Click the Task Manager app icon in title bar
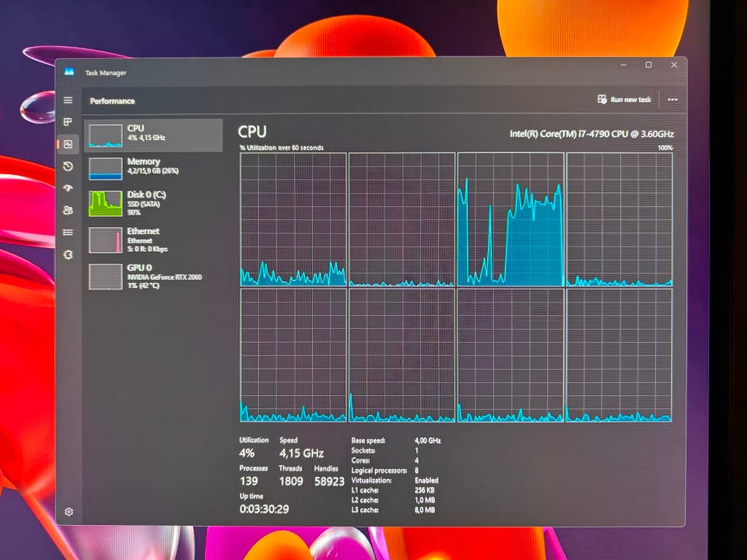The height and width of the screenshot is (560, 747). point(69,72)
